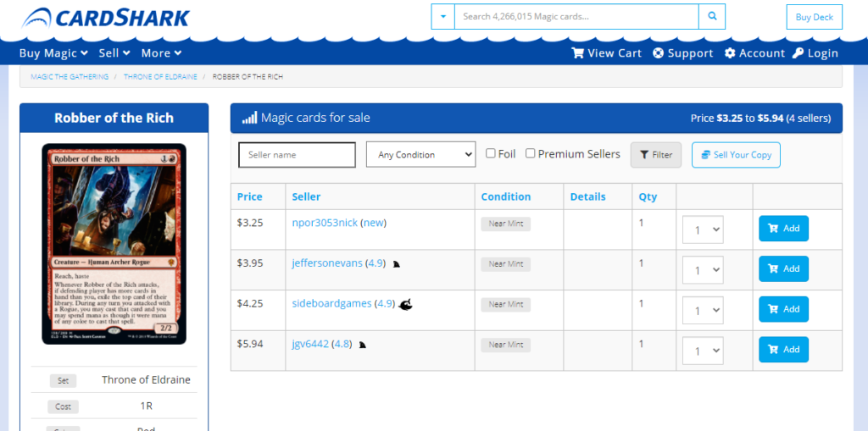Open the Sell menu
868x431 pixels.
[114, 53]
